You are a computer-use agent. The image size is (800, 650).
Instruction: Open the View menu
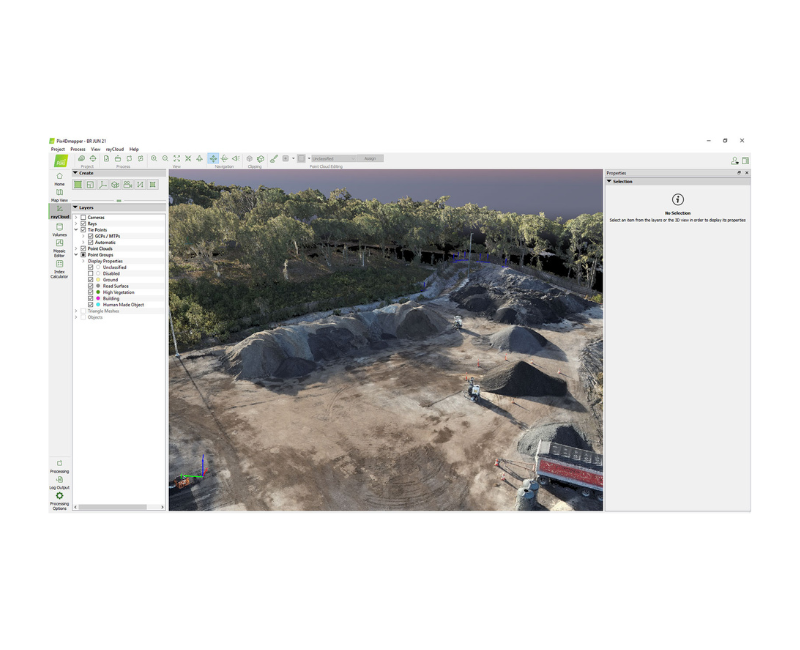tap(95, 149)
